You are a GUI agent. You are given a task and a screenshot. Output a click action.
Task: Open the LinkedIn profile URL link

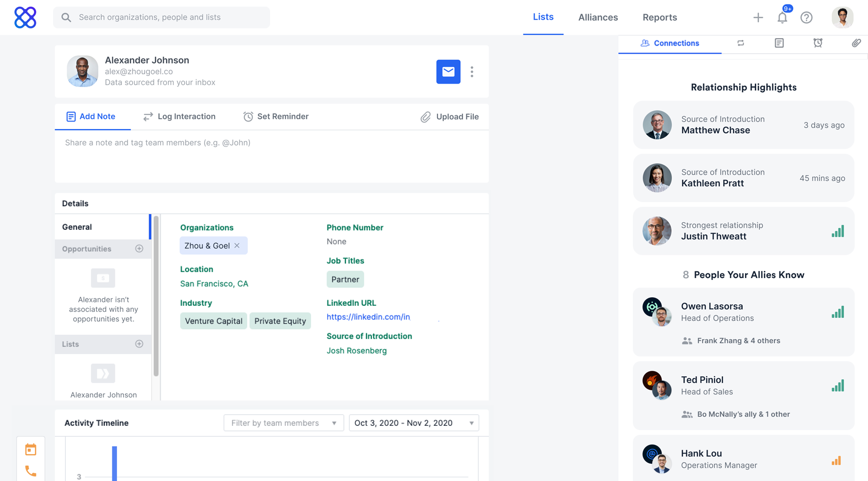click(x=368, y=317)
